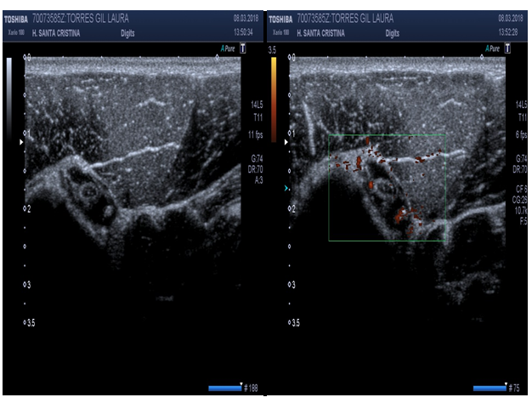Click the Toshiba logo in left header
Viewport: 532px width, 403px height.
(x=17, y=16)
